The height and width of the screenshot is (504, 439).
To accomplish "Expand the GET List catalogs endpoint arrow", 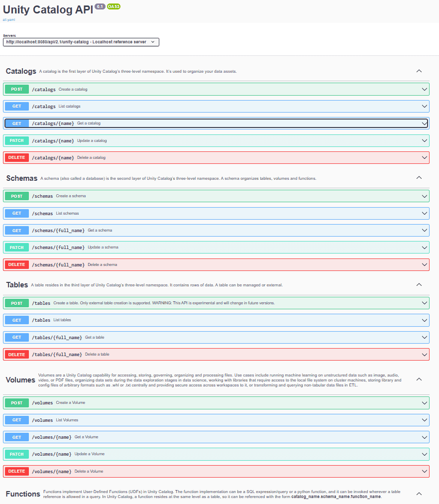I will tap(424, 106).
